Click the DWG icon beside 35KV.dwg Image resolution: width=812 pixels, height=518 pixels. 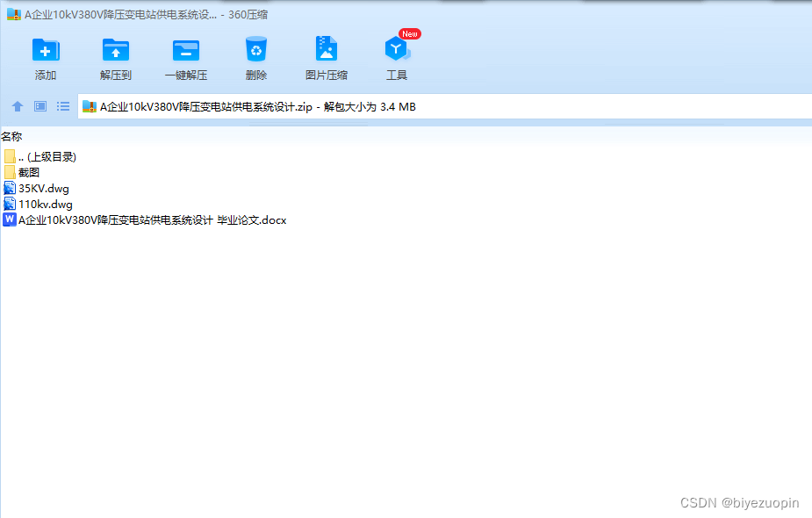click(x=10, y=188)
